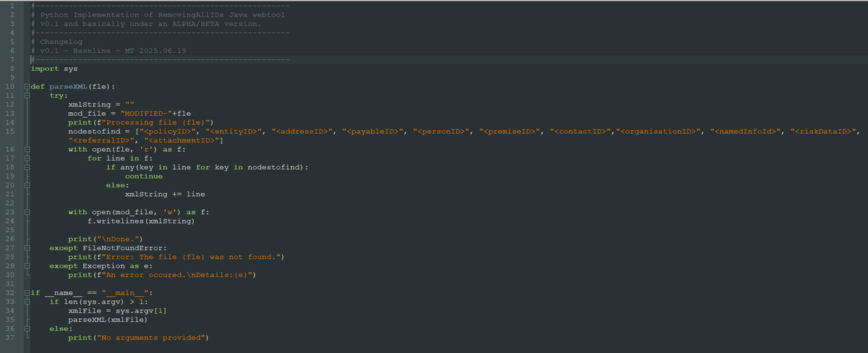Click the 'xmlString = ""' assignment
Viewport: 868px width, 353px height.
(x=101, y=105)
